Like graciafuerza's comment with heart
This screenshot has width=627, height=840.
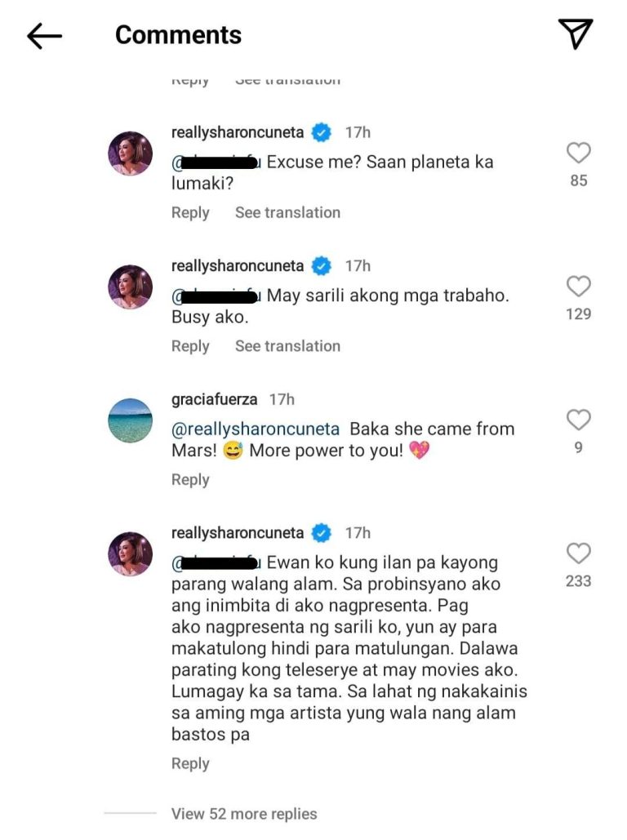click(578, 420)
